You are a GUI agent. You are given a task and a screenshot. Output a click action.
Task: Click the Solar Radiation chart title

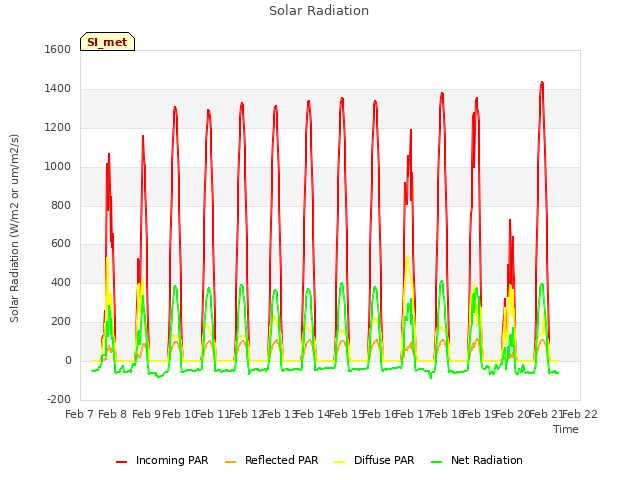(319, 11)
